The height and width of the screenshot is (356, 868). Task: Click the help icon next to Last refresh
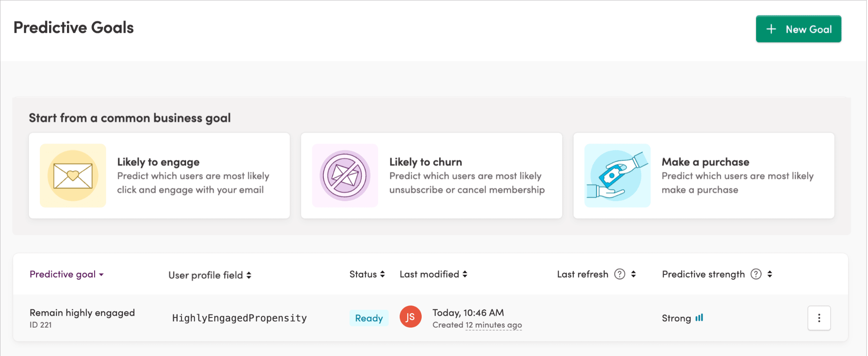click(620, 274)
